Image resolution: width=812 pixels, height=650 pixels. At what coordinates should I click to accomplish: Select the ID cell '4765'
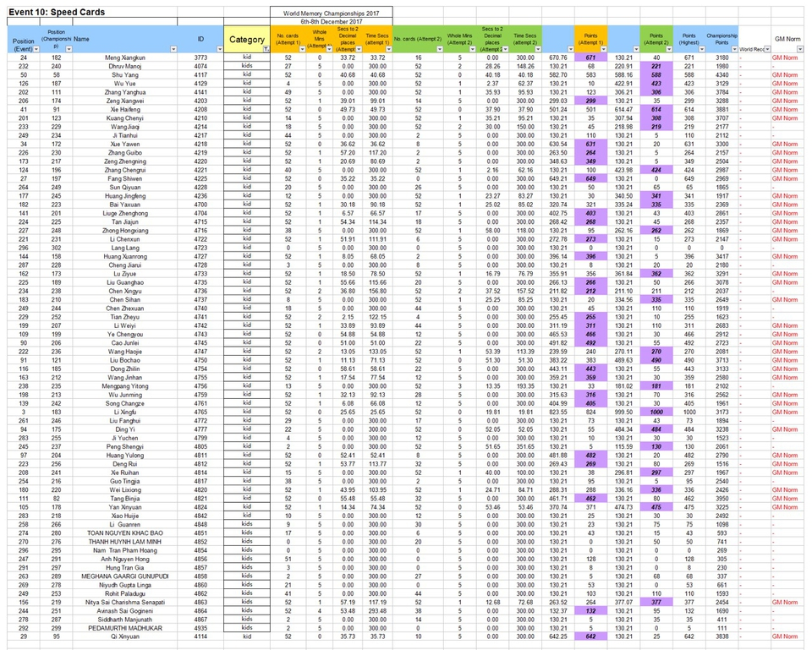(x=201, y=412)
